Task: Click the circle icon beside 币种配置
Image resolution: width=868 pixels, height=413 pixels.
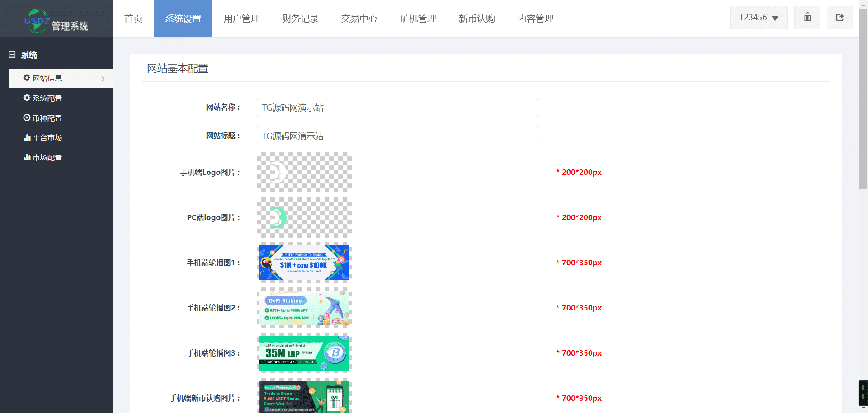Action: 27,118
